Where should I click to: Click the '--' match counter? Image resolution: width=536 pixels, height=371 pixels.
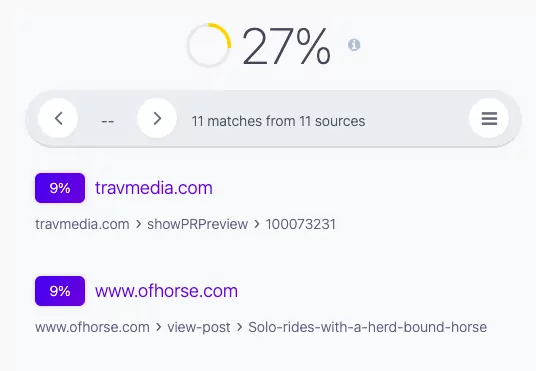(x=108, y=121)
